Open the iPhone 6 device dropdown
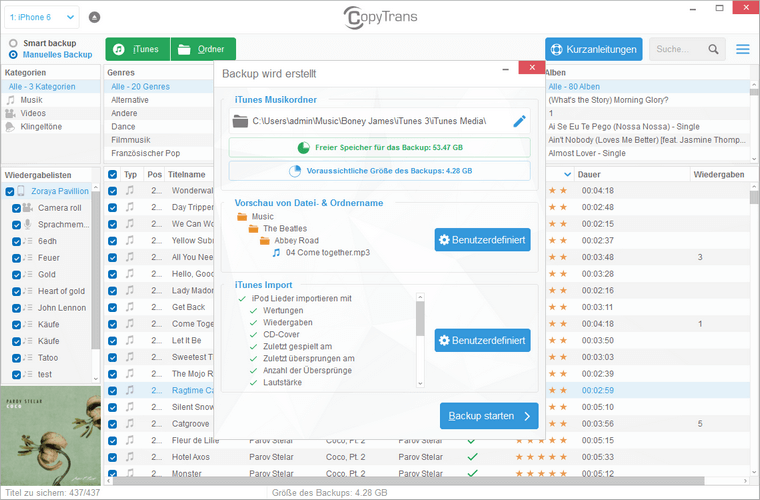The width and height of the screenshot is (760, 500). [x=42, y=17]
